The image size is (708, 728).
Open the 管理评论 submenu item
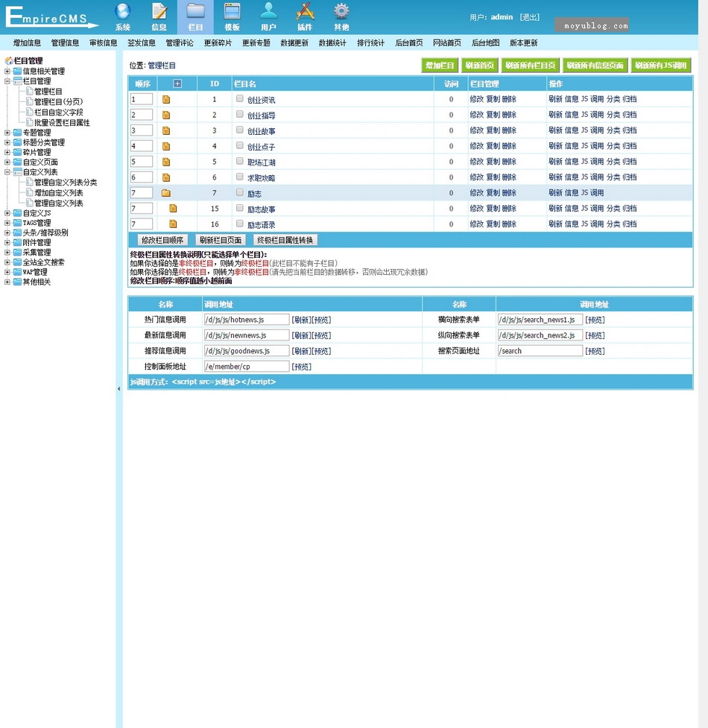coord(180,43)
